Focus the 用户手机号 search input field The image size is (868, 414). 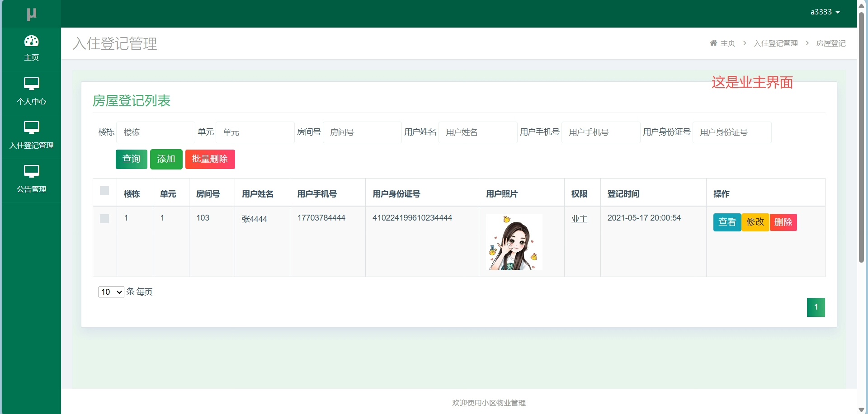[601, 132]
